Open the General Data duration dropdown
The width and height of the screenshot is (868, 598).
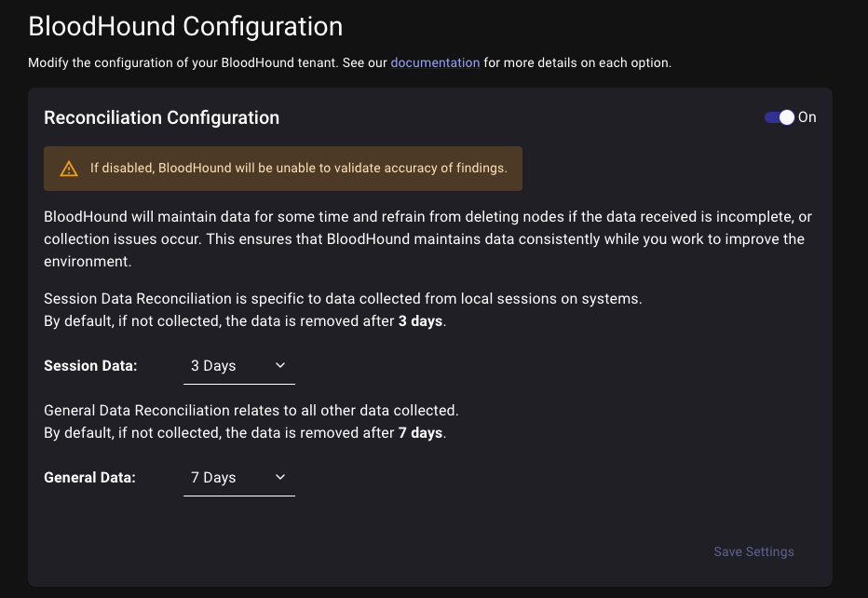(237, 478)
